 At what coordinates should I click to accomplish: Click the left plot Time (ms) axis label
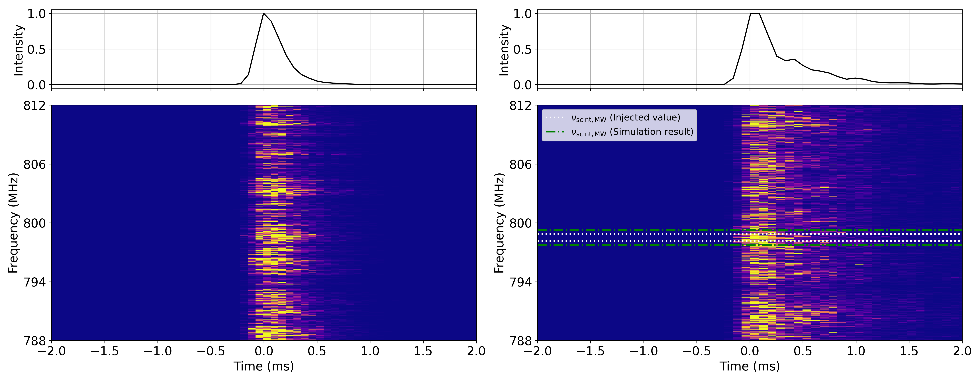(264, 366)
